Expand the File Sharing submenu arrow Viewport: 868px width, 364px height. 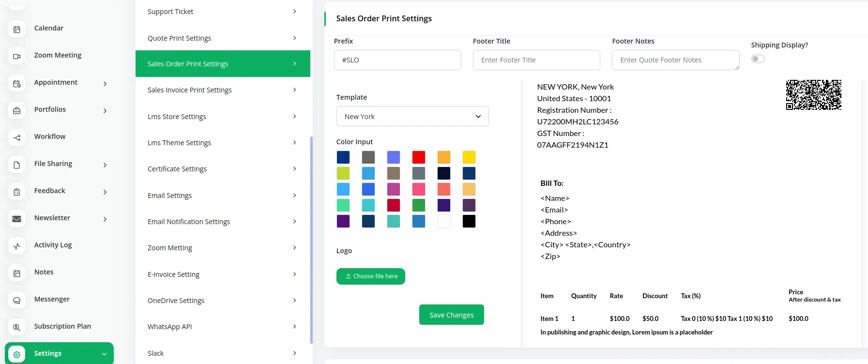(x=105, y=165)
